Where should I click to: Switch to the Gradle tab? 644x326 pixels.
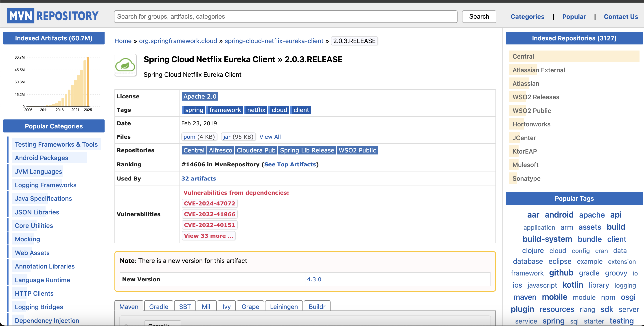tap(158, 306)
